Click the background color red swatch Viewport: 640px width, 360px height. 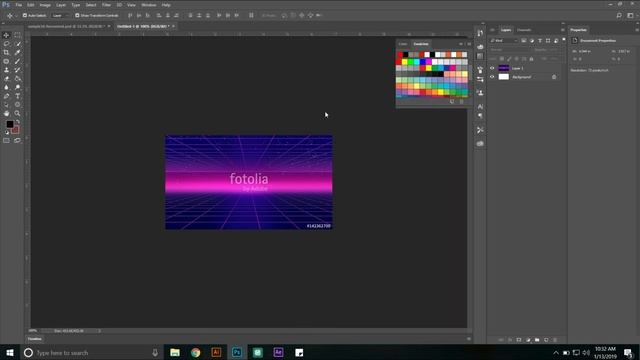pyautogui.click(x=16, y=131)
